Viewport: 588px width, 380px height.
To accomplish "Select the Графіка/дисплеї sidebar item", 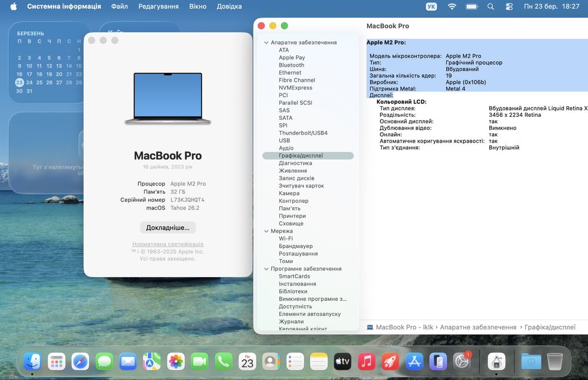I will pyautogui.click(x=308, y=156).
